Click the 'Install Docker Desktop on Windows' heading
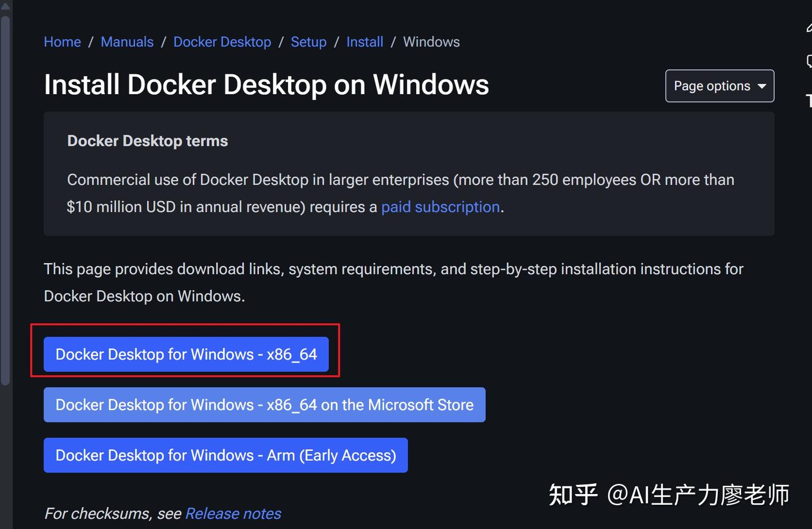This screenshot has width=812, height=529. click(266, 85)
